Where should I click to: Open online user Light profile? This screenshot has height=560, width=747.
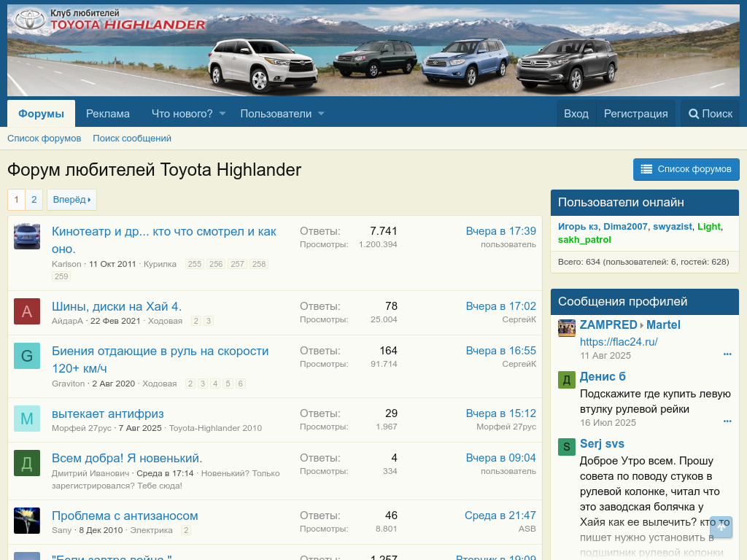point(709,227)
